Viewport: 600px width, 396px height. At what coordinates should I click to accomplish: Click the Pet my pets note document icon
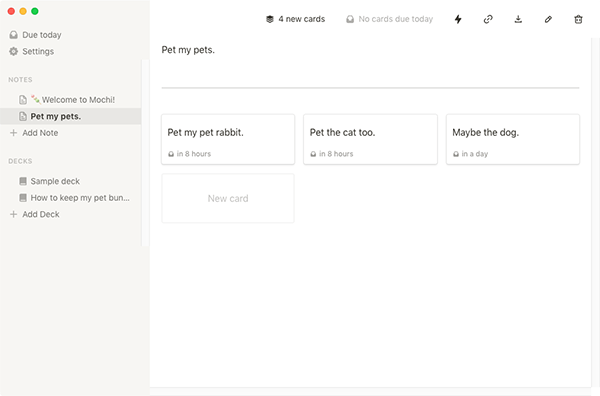coord(23,116)
